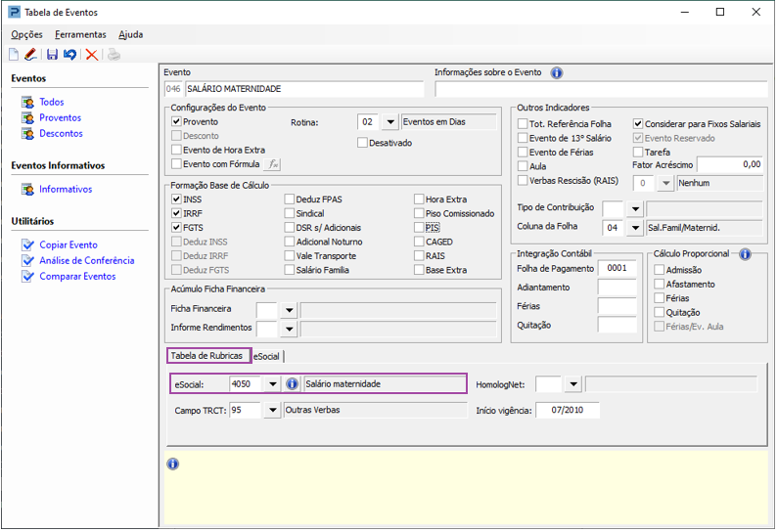
Task: Click the Save floppy disk icon
Action: (x=52, y=54)
